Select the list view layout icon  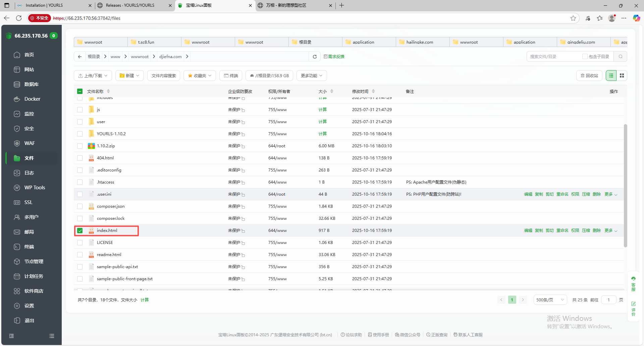(611, 76)
